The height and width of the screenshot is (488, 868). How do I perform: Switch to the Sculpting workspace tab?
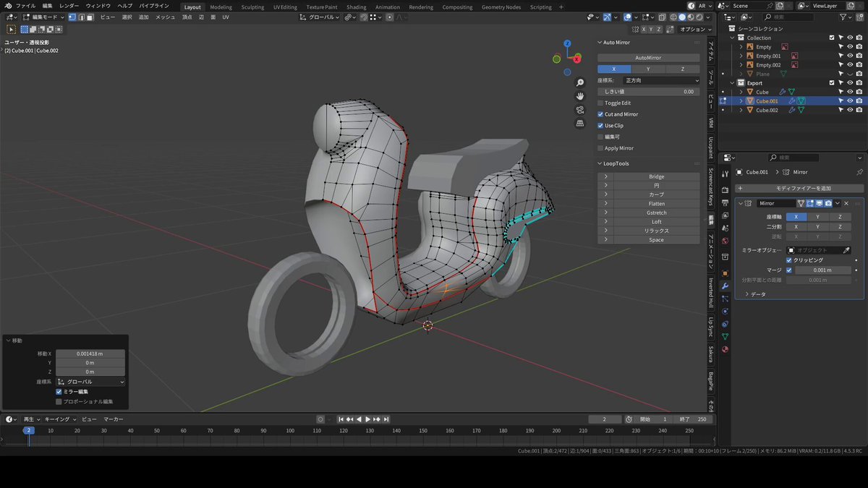coord(252,7)
